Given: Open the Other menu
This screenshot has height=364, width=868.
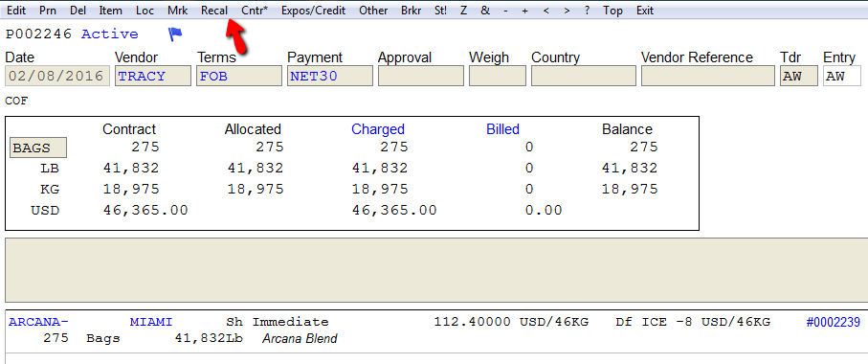Looking at the screenshot, I should 373,11.
